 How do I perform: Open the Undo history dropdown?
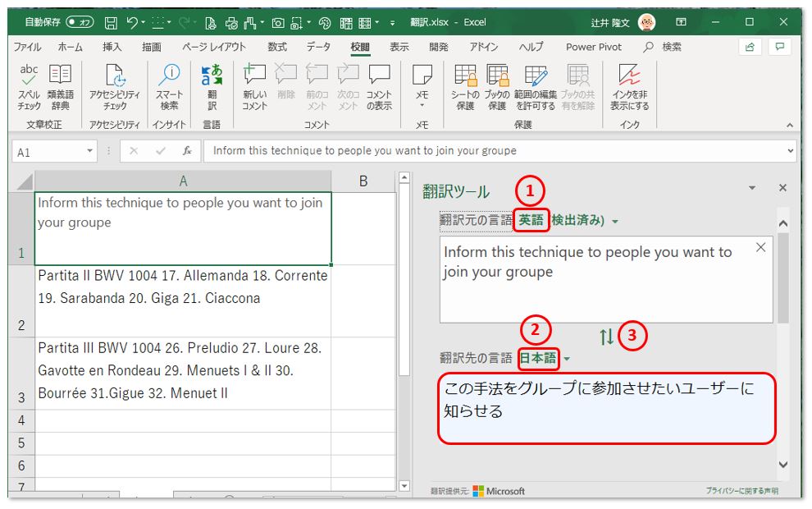pos(143,23)
